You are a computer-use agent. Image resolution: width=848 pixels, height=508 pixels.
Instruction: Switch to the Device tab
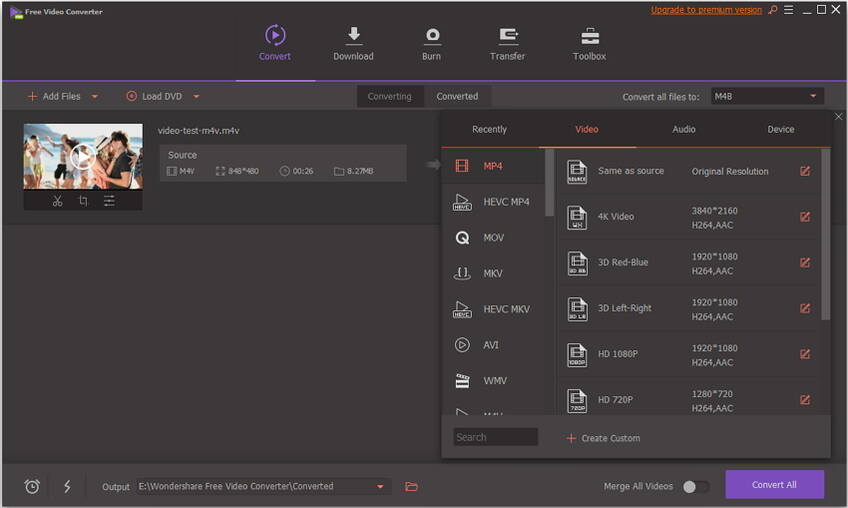coord(781,129)
